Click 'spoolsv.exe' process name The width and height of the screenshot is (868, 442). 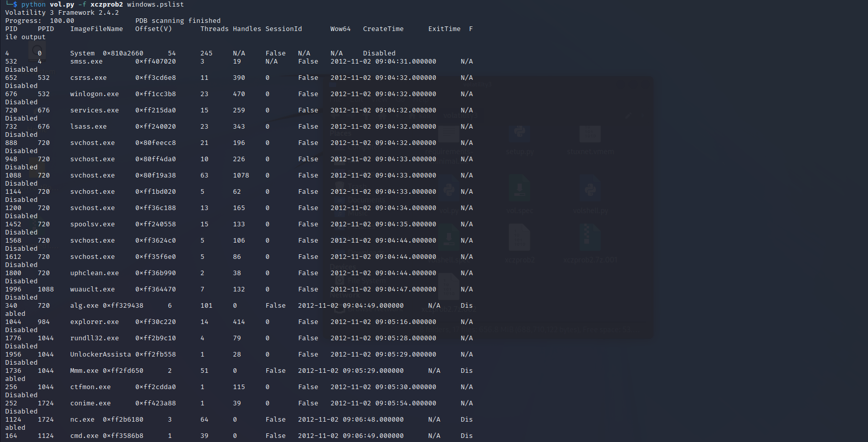93,224
